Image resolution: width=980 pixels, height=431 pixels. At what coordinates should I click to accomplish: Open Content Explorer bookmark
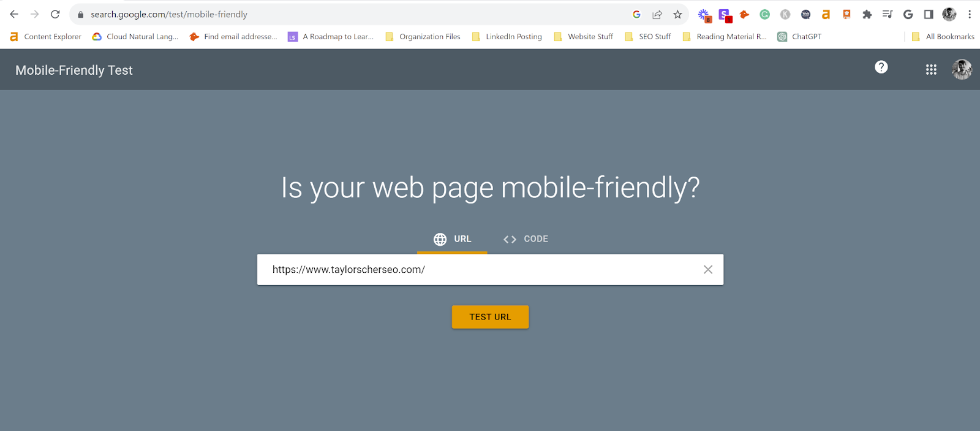(x=46, y=37)
